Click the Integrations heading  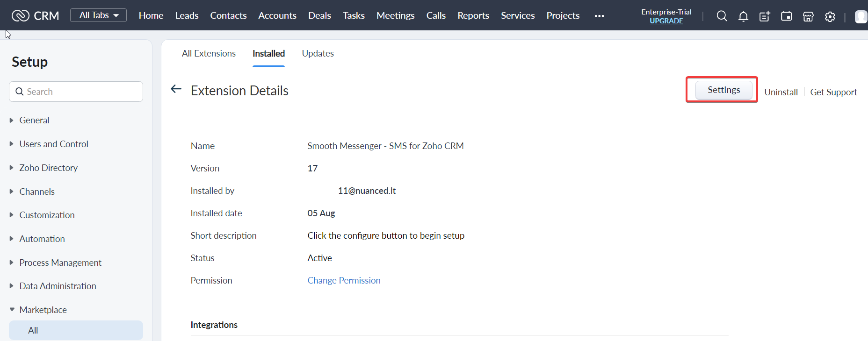point(214,325)
